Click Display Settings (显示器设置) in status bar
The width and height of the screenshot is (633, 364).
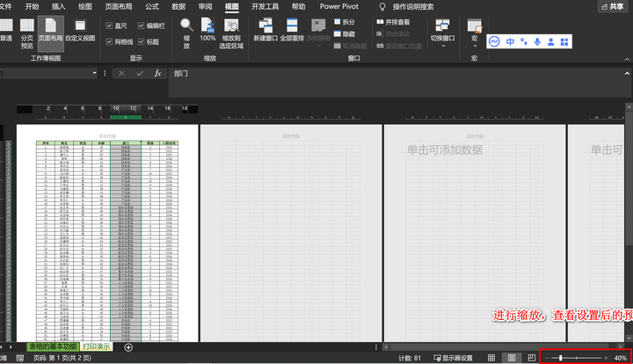(x=453, y=358)
